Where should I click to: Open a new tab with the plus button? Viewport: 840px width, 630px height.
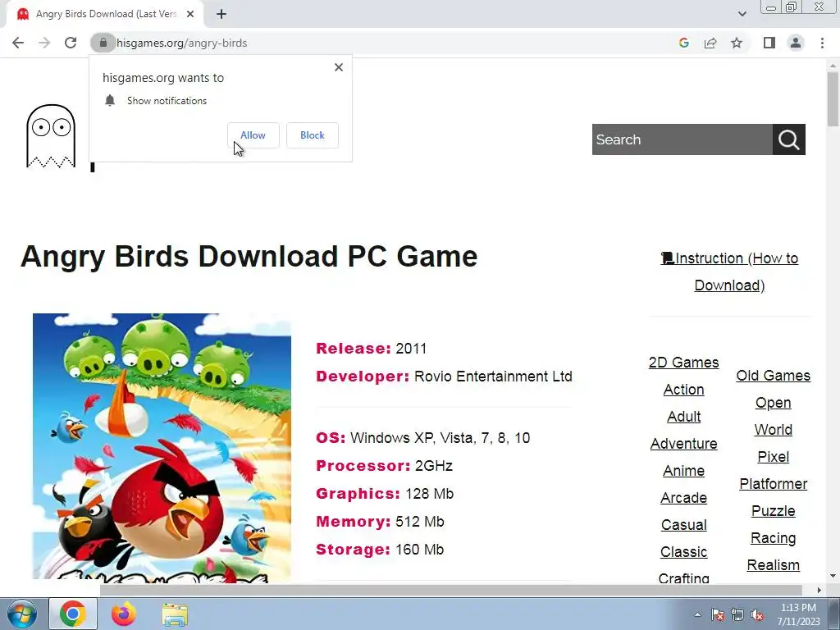click(221, 15)
